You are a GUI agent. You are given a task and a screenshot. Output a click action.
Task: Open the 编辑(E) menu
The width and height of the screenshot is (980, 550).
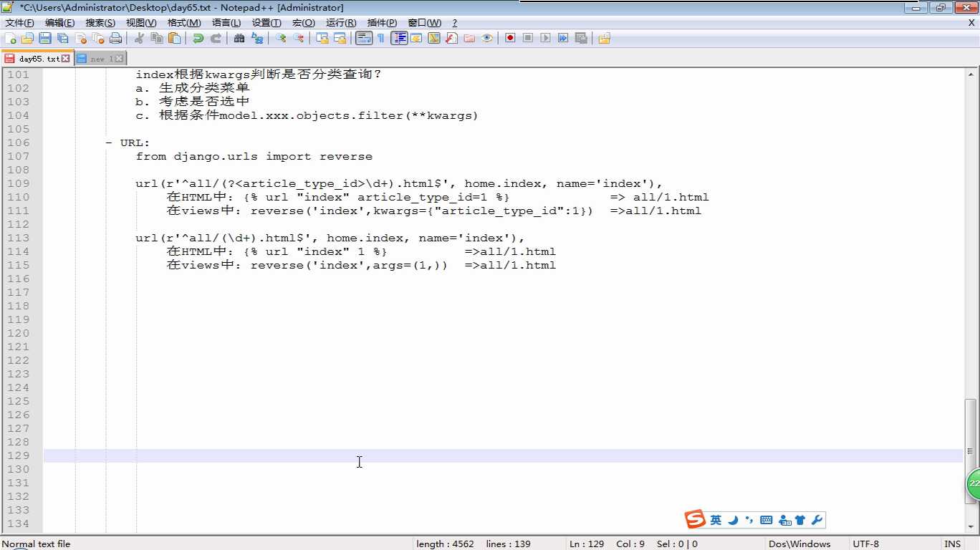(x=60, y=23)
